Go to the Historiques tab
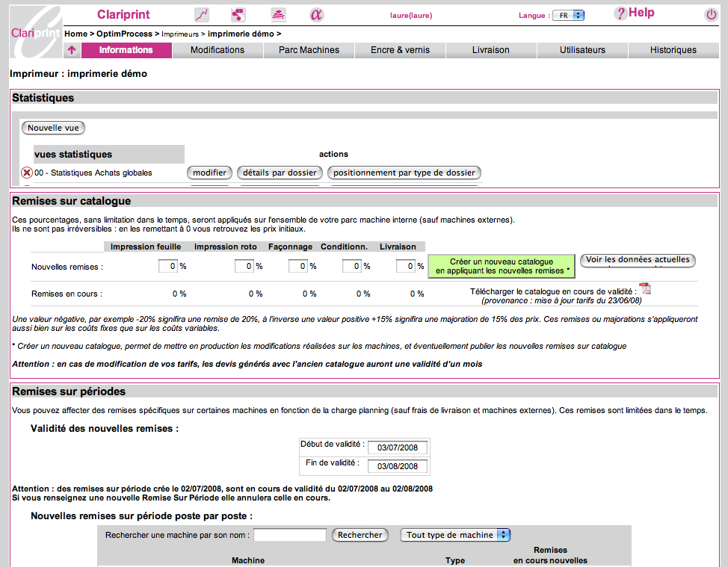The width and height of the screenshot is (728, 567). (673, 50)
